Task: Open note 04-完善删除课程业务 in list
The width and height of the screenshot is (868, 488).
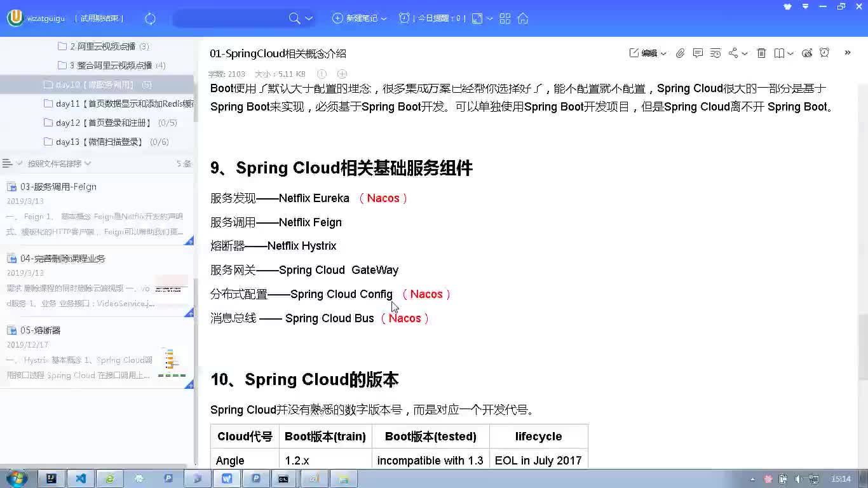Action: [97, 281]
